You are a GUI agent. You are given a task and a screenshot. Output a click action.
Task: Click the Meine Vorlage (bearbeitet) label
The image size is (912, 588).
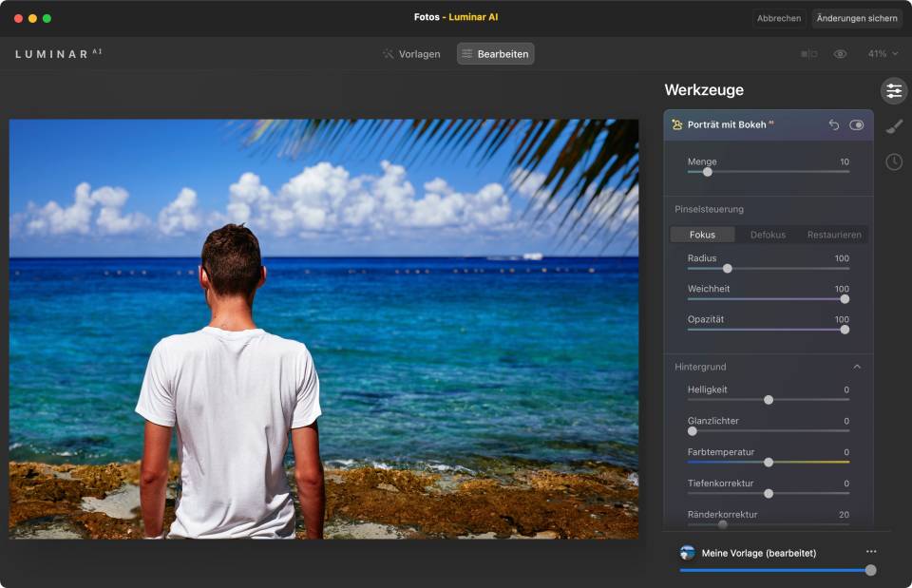pos(758,553)
